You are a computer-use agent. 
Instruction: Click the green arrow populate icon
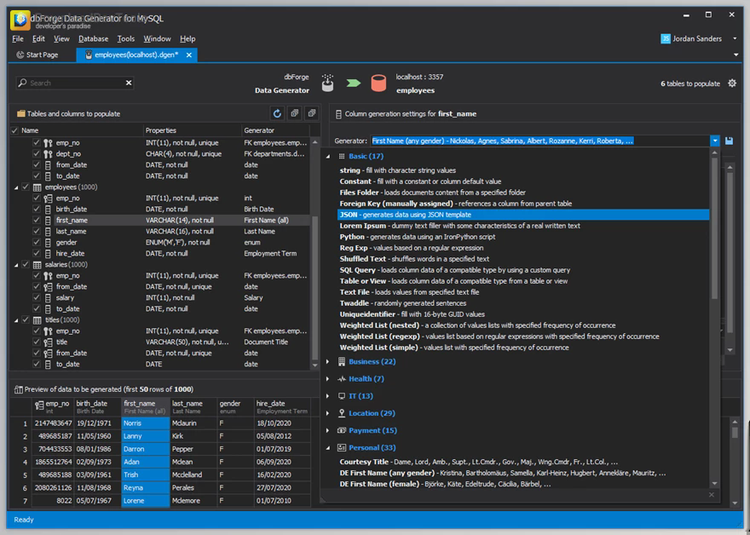point(353,83)
